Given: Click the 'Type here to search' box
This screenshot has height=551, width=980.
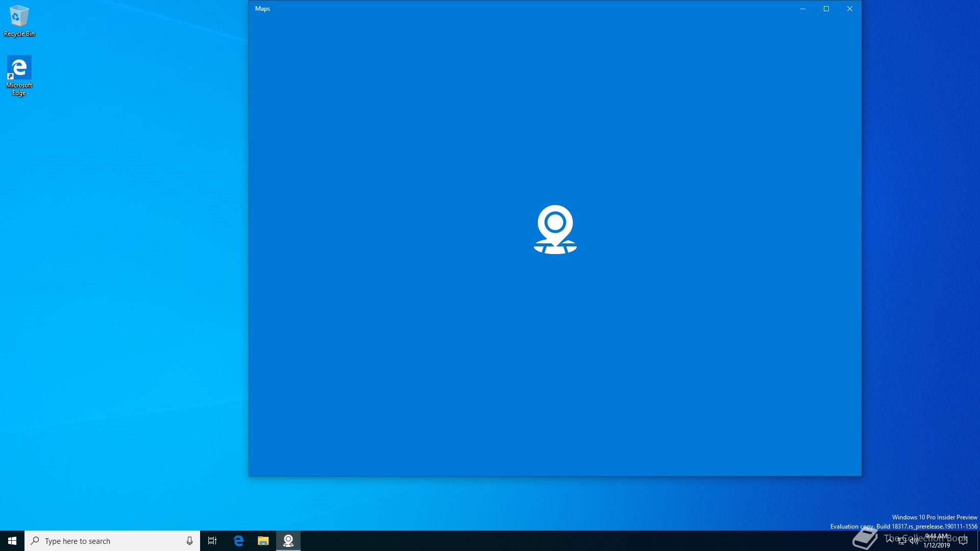Looking at the screenshot, I should coord(112,541).
